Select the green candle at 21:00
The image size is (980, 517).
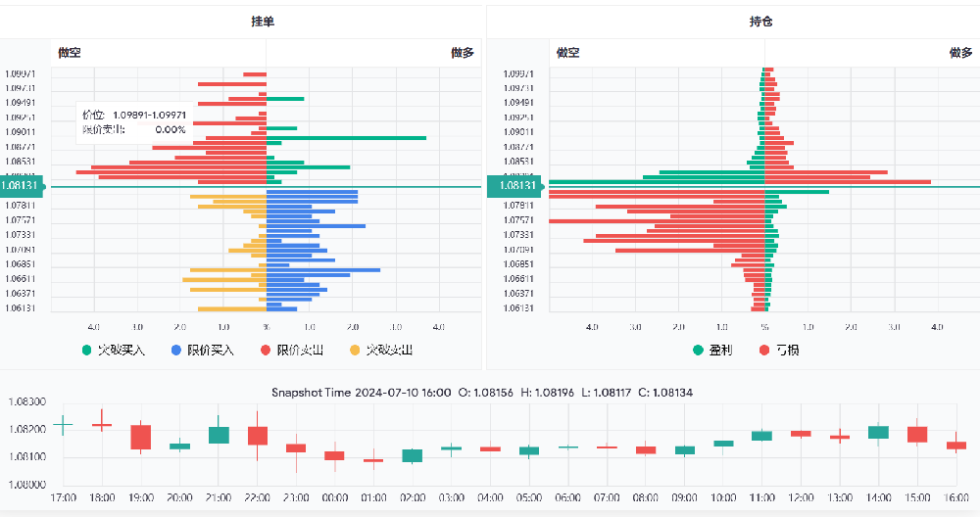219,435
